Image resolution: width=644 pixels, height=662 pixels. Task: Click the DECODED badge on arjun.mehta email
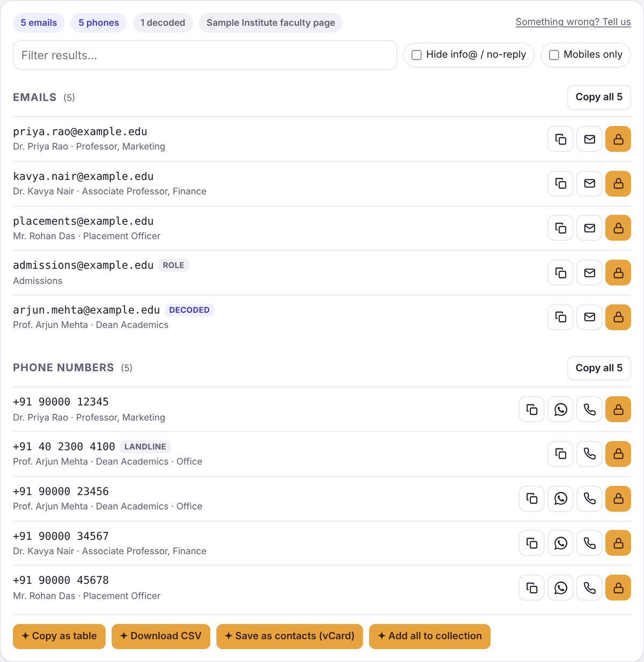point(189,310)
